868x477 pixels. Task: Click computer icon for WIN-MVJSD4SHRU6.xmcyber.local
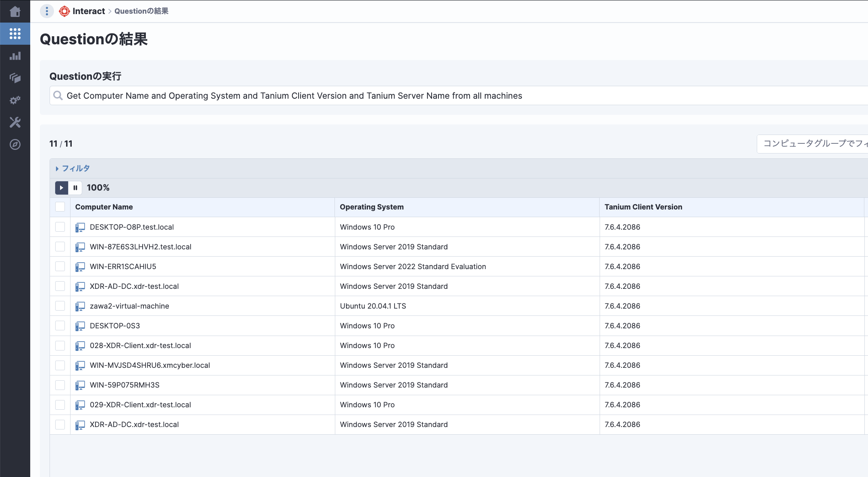pyautogui.click(x=80, y=365)
